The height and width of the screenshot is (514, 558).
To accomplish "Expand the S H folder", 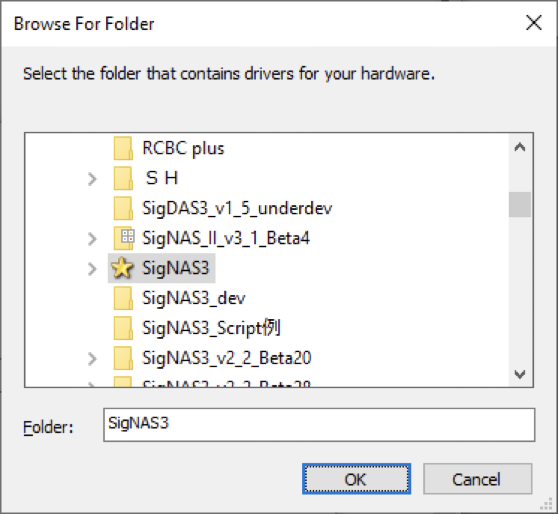I will [x=92, y=179].
